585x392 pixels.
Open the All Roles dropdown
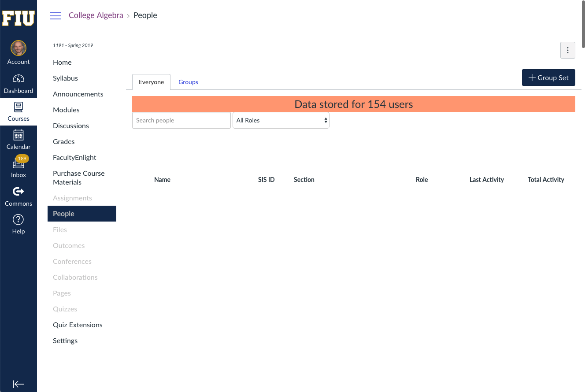pyautogui.click(x=281, y=120)
